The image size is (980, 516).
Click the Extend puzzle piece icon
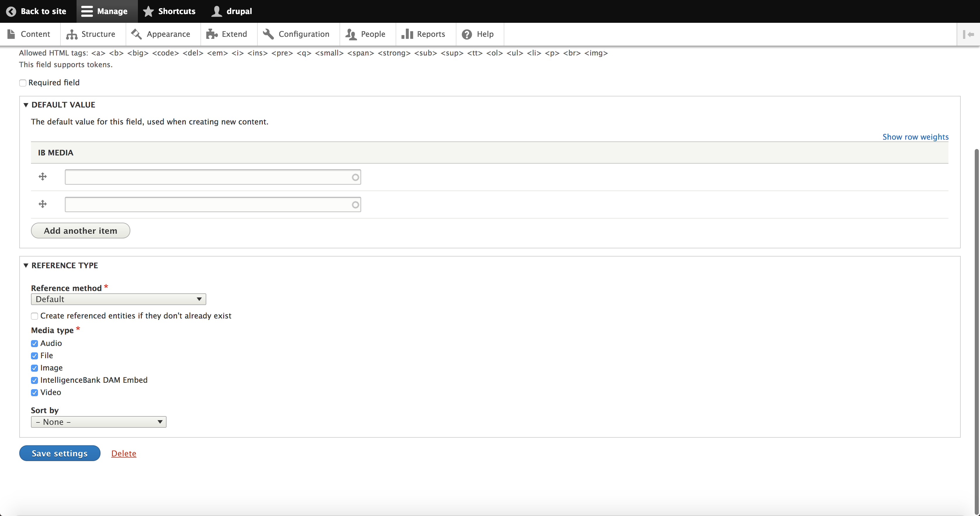tap(212, 34)
